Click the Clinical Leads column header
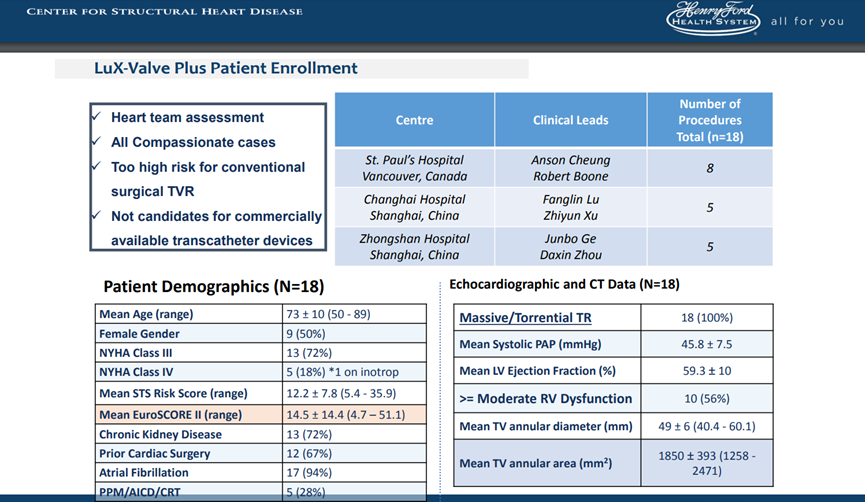 pyautogui.click(x=570, y=120)
